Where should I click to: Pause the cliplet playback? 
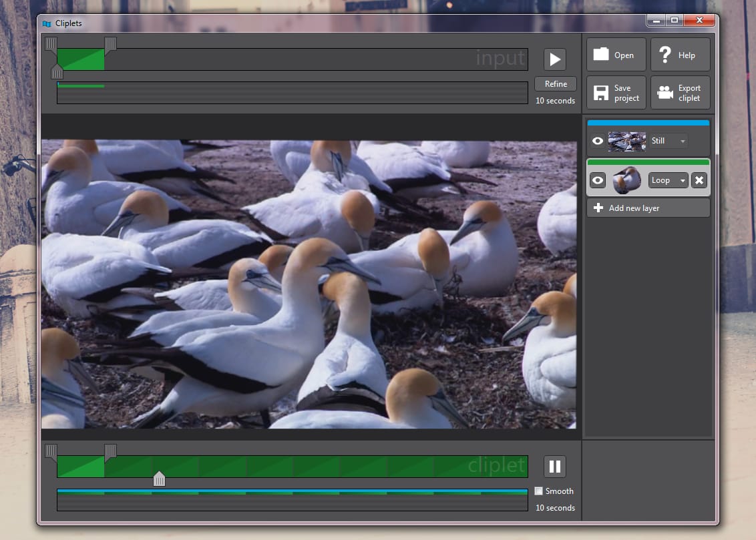pyautogui.click(x=554, y=467)
